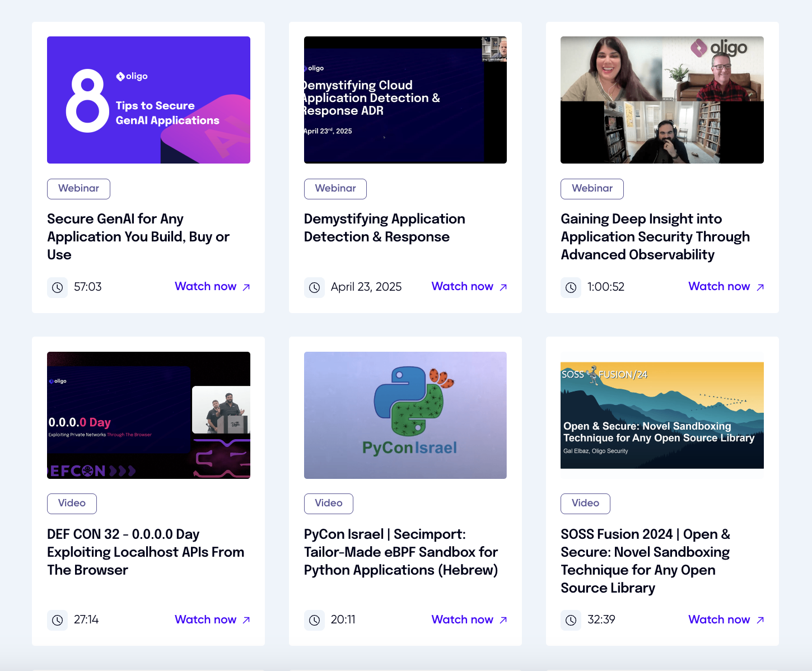Click Webinar tag on Secure GenAI card
The width and height of the screenshot is (812, 671).
[x=78, y=189]
